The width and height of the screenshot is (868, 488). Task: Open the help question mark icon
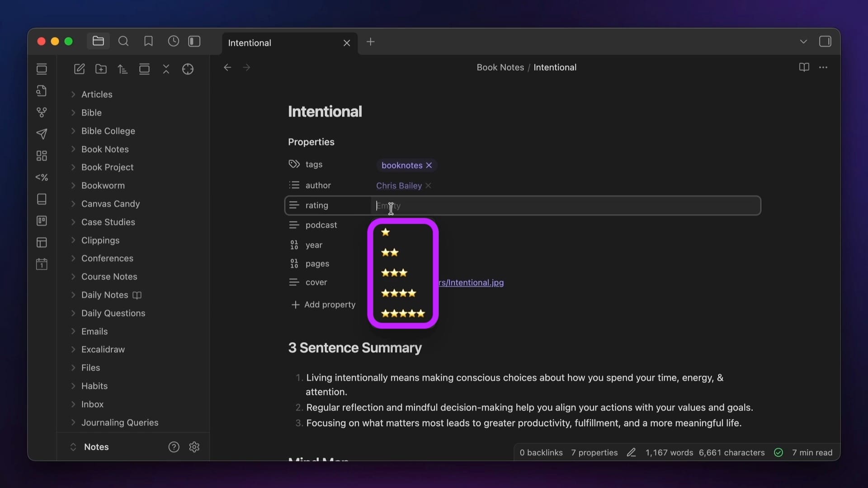tap(174, 447)
